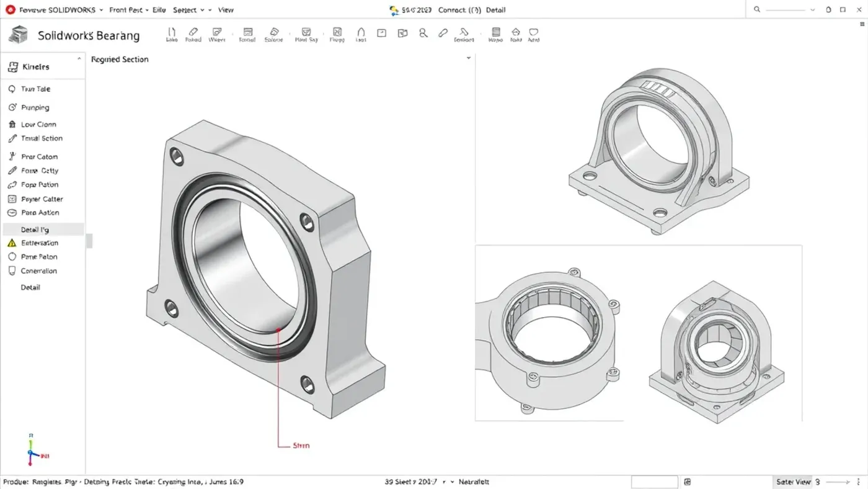The width and height of the screenshot is (868, 489).
Task: Click the side panel scrollbar handle
Action: (89, 241)
